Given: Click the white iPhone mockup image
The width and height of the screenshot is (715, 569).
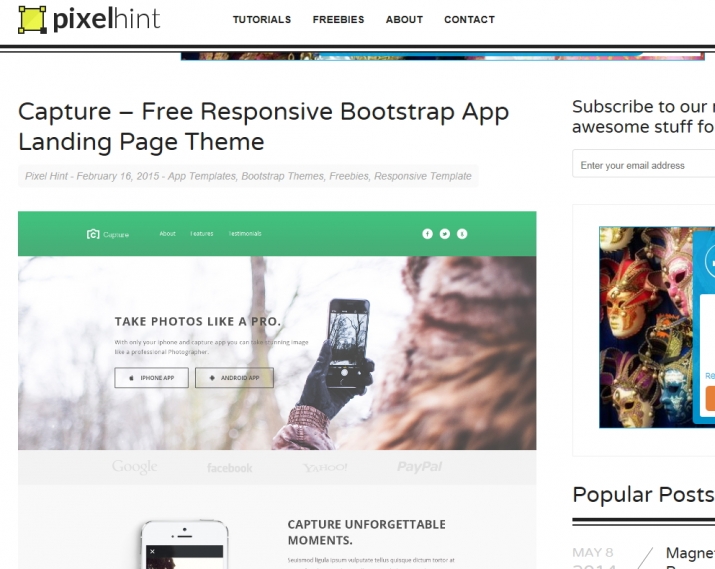Looking at the screenshot, I should pyautogui.click(x=184, y=544).
